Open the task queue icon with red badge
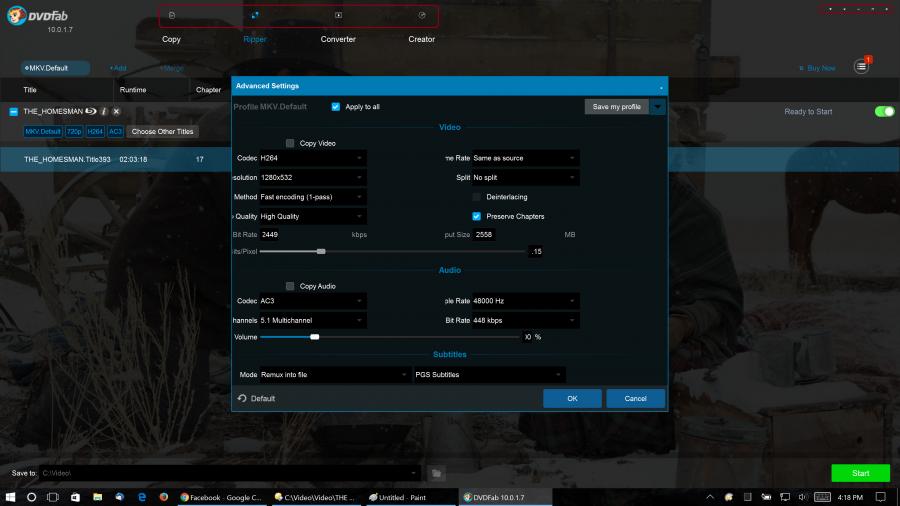 861,67
